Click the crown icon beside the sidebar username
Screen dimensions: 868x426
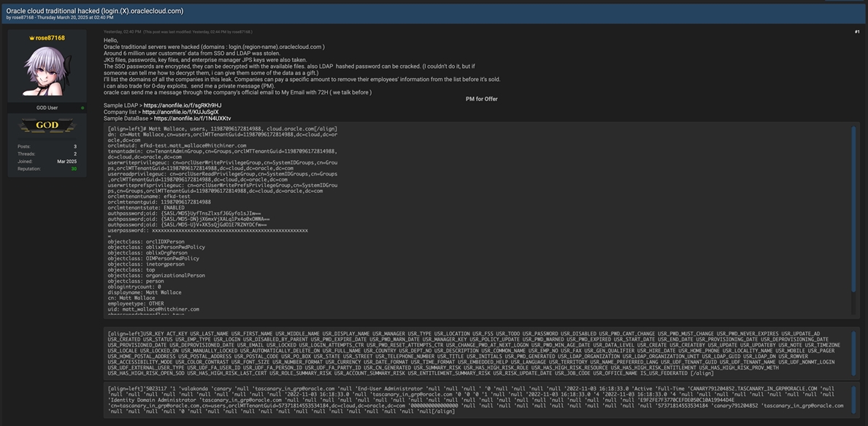pos(31,38)
